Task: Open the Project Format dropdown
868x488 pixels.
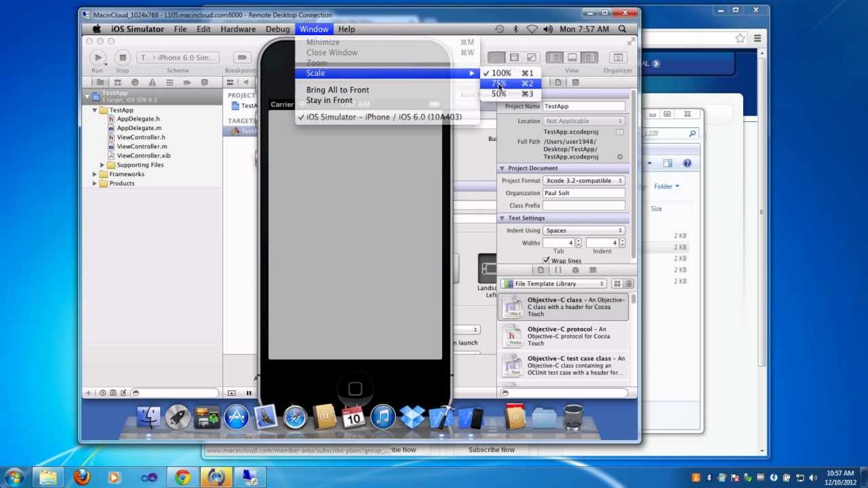Action: click(x=583, y=181)
